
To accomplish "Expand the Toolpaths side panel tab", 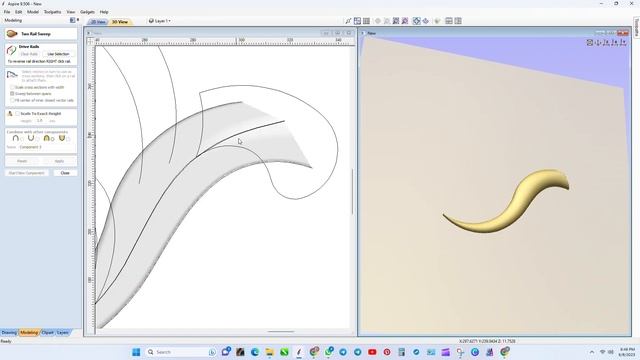I will [636, 28].
